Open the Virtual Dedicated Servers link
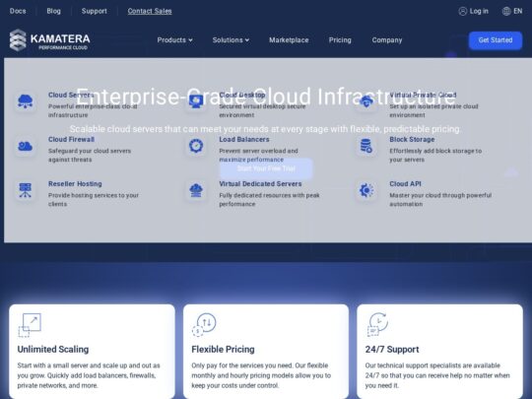 [260, 184]
